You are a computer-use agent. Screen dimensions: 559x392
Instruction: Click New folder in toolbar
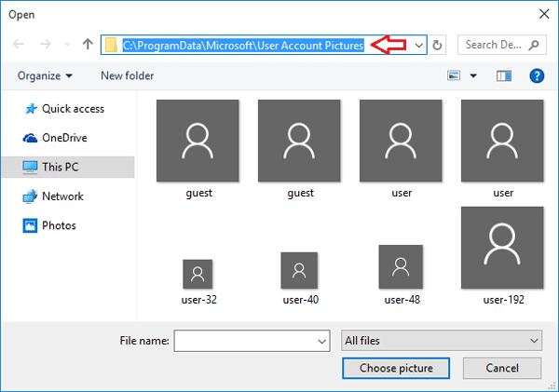point(126,75)
